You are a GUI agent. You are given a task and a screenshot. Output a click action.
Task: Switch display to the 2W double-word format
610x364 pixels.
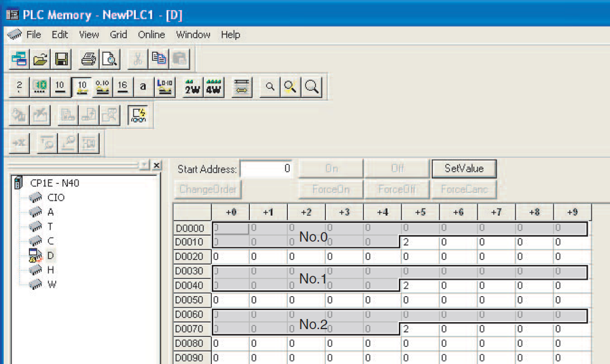(192, 87)
